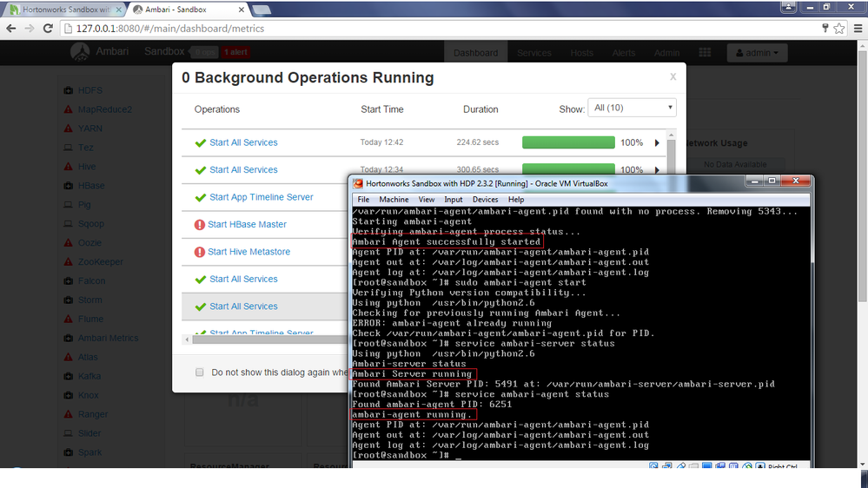The height and width of the screenshot is (488, 868).
Task: Click the HBase service status icon
Action: [68, 185]
